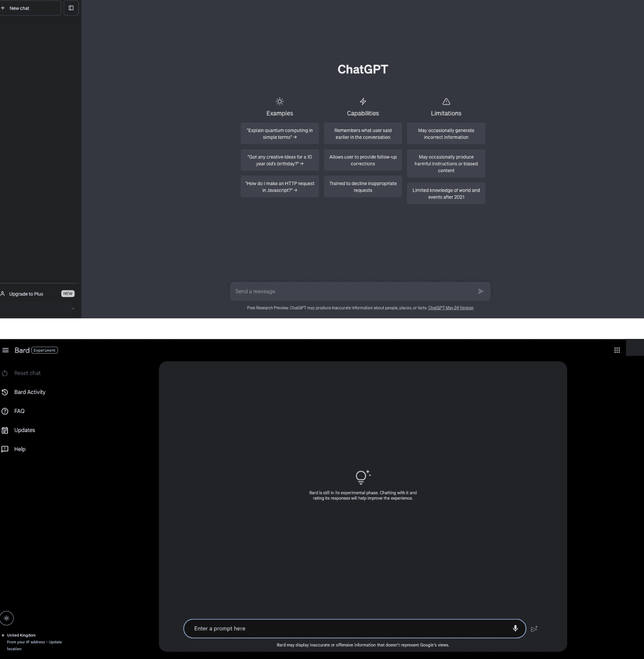Start a new chat in ChatGPT
The height and width of the screenshot is (659, 644).
pyautogui.click(x=30, y=8)
